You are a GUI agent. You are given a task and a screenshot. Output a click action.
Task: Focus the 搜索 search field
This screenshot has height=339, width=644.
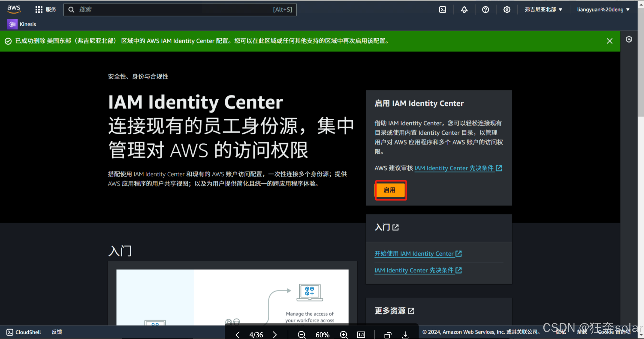(x=180, y=10)
